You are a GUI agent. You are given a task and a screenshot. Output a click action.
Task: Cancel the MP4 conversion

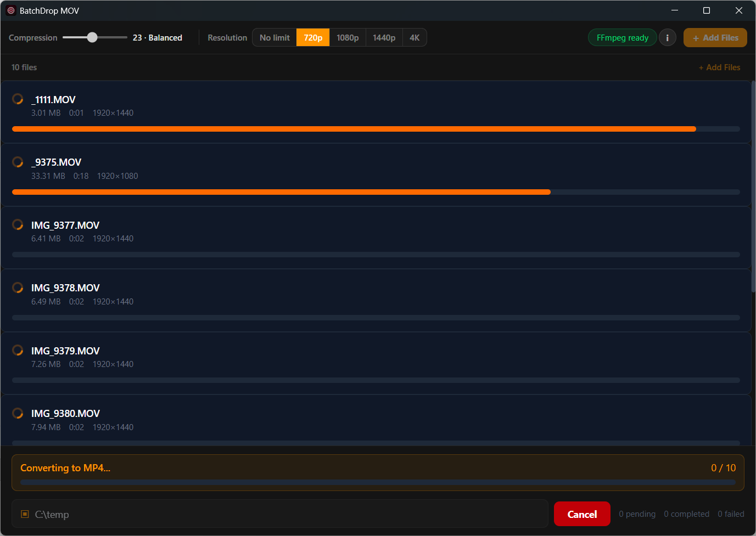coord(582,514)
